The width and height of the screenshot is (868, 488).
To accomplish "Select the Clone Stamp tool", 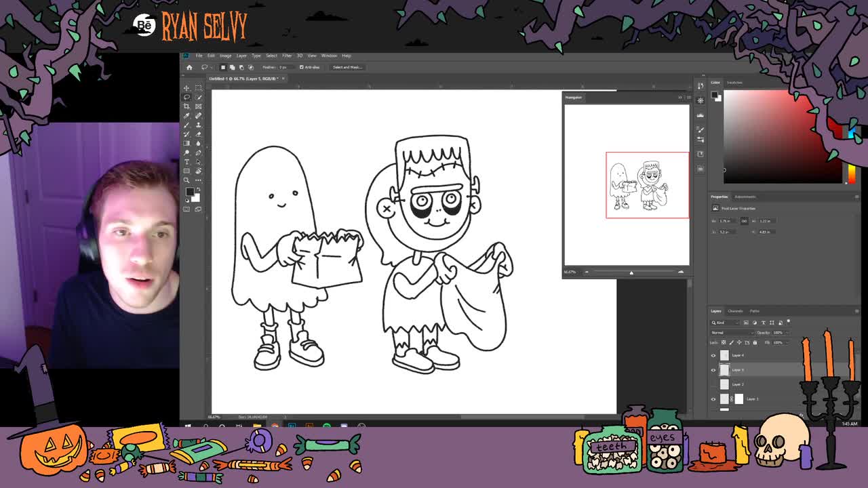I will [x=198, y=126].
